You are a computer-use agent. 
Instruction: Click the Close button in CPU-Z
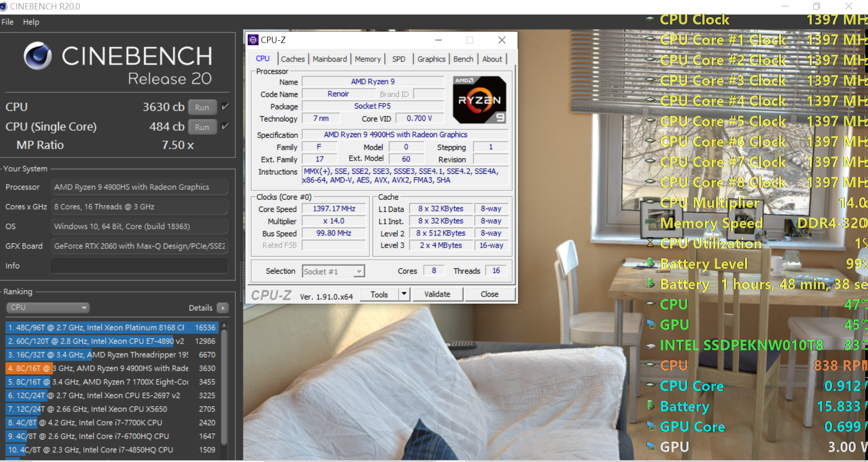489,294
